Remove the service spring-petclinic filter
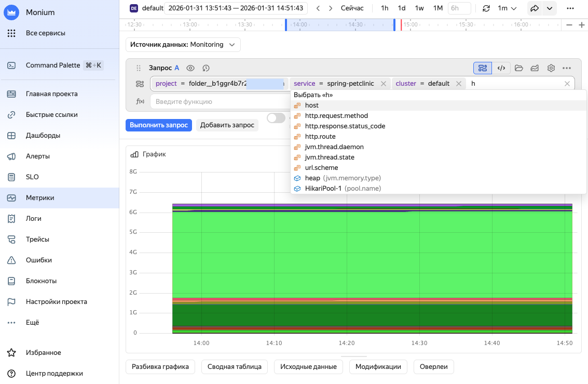The width and height of the screenshot is (588, 384). point(384,84)
